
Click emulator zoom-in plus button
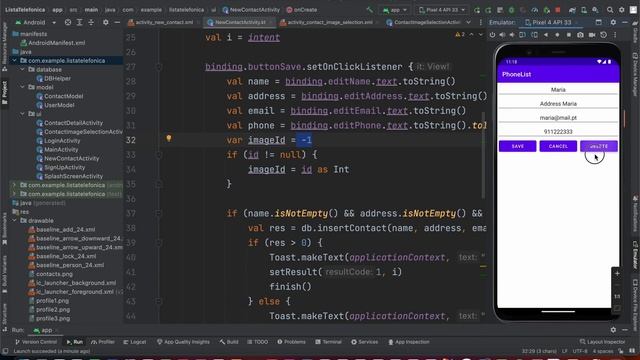click(617, 273)
